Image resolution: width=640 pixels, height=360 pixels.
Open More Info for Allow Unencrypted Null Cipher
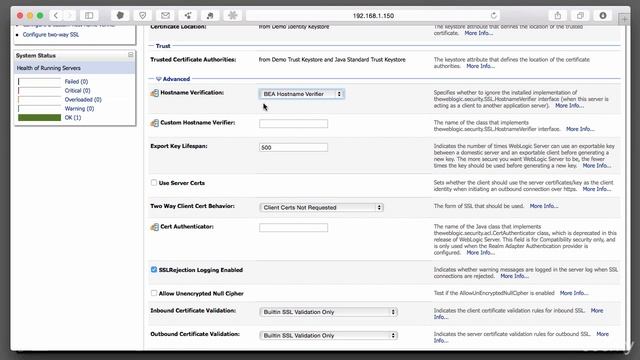pyautogui.click(x=574, y=293)
